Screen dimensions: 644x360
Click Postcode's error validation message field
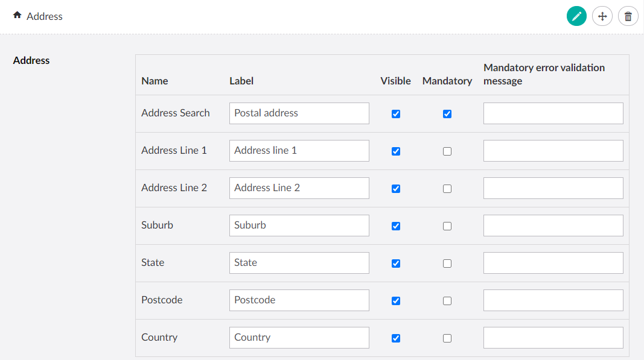click(x=553, y=300)
